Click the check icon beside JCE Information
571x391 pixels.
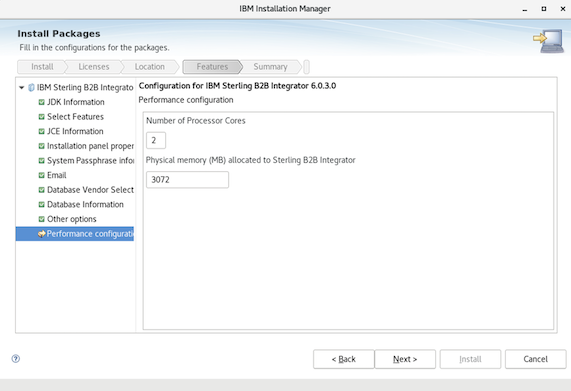pos(42,131)
